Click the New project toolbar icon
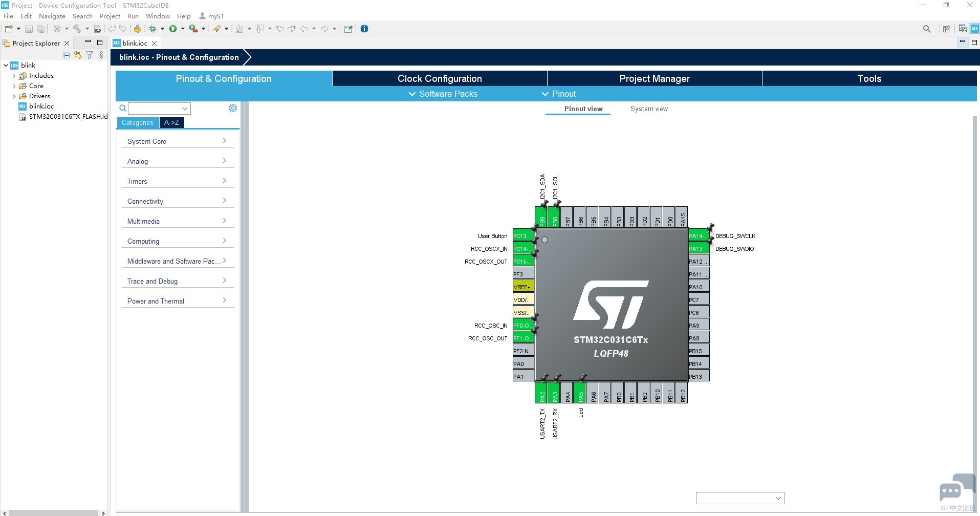 pyautogui.click(x=9, y=29)
